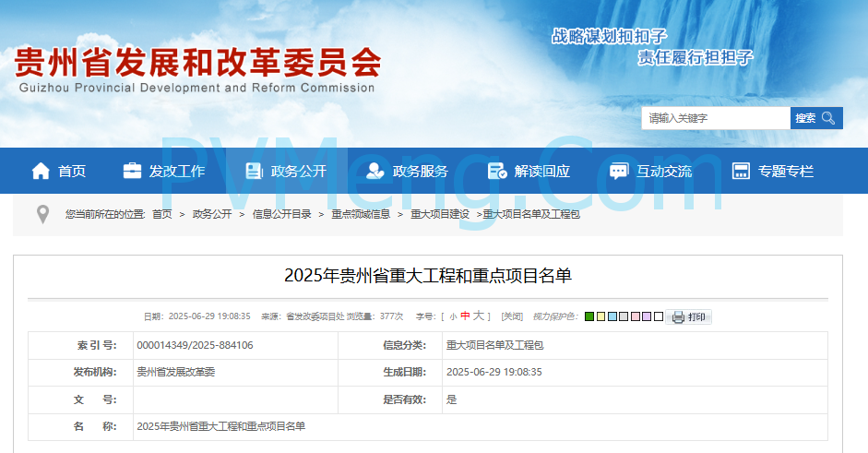Click the article heading 2025年贵州省重大工程和重点项目名单
Viewport: 868px width, 453px height.
(x=428, y=275)
